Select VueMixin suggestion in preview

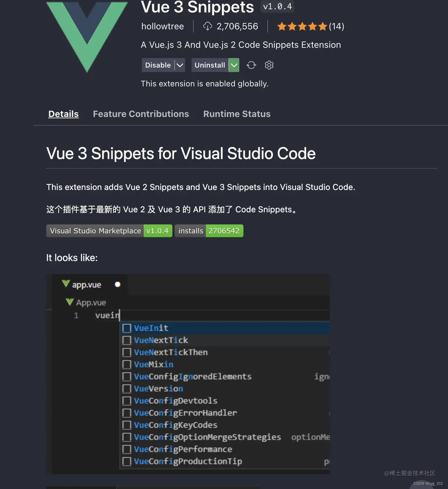(x=225, y=364)
